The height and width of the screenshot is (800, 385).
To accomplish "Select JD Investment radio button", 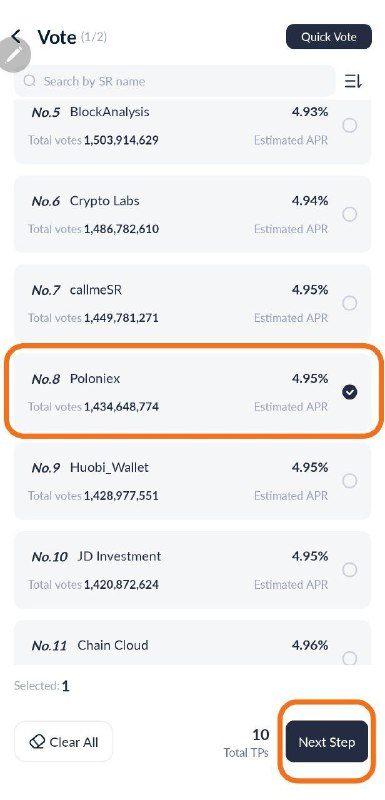I will [349, 570].
